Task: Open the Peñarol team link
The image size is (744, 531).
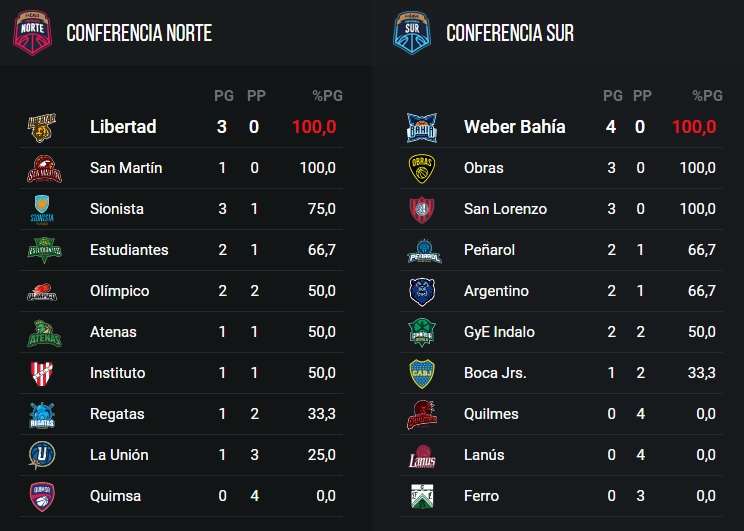Action: click(491, 250)
